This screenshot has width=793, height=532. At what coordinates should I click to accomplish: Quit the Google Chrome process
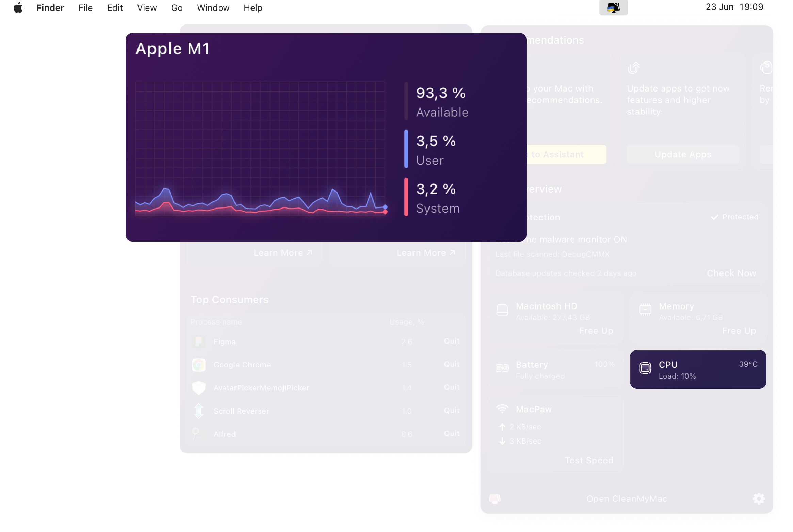pyautogui.click(x=452, y=364)
